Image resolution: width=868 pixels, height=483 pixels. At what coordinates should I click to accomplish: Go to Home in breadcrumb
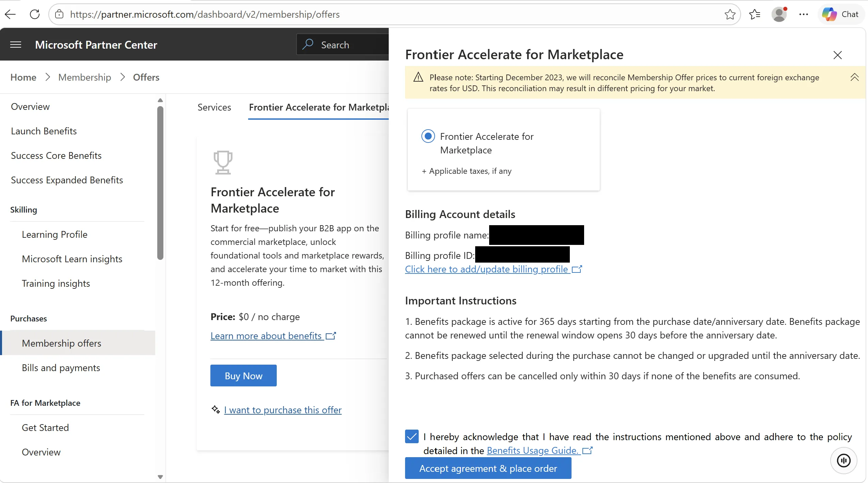23,77
